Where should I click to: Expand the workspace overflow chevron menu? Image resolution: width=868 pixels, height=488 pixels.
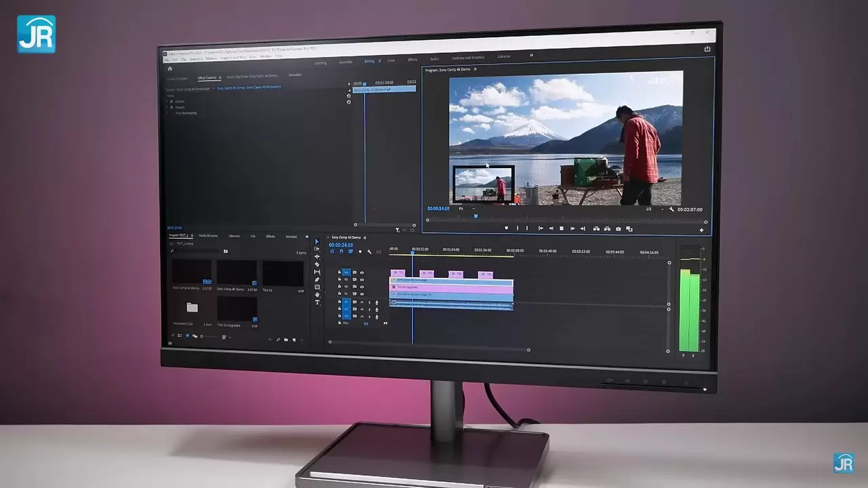click(531, 56)
